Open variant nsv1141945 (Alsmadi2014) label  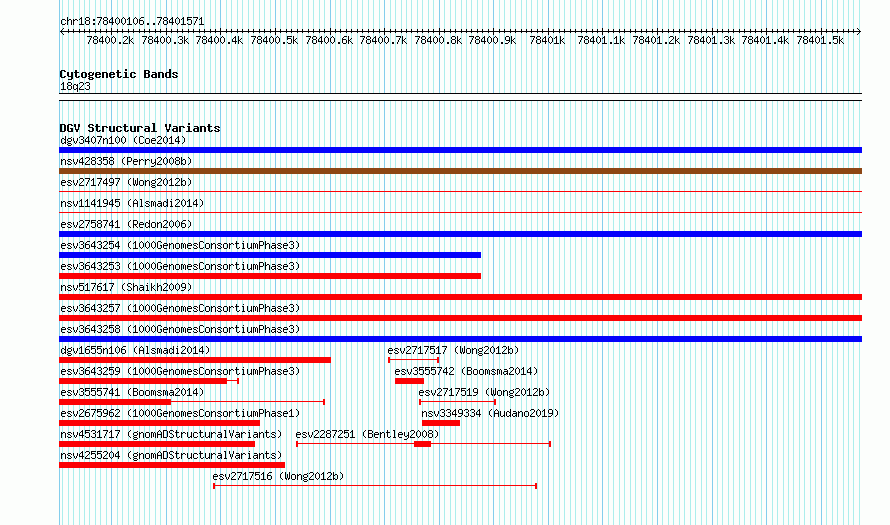[132, 203]
